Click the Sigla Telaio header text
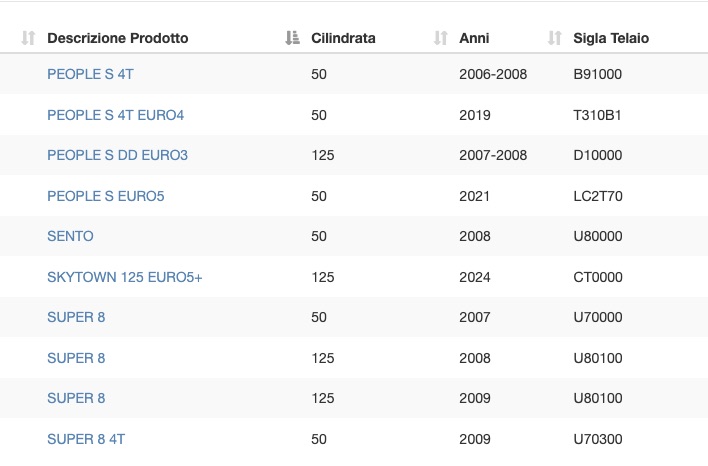The height and width of the screenshot is (466, 708). click(611, 38)
